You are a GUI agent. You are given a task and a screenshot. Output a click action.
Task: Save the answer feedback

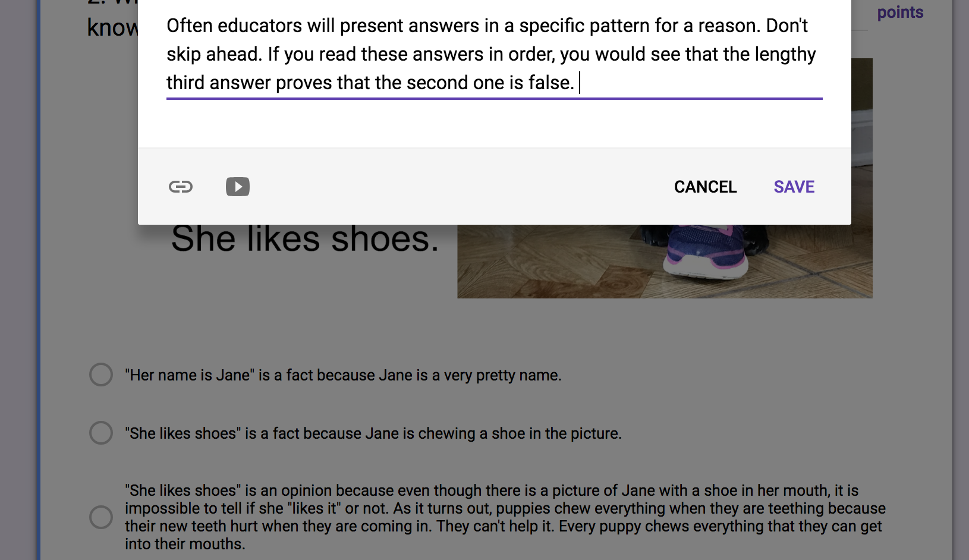tap(794, 187)
